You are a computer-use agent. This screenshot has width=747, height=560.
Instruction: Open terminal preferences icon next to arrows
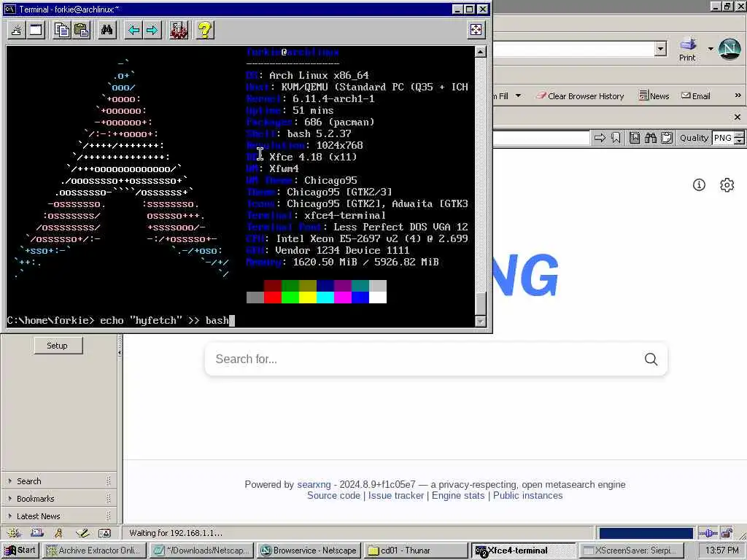pos(179,31)
